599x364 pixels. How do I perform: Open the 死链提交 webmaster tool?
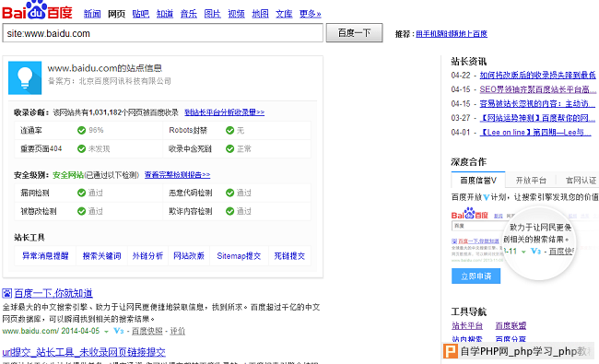click(289, 256)
